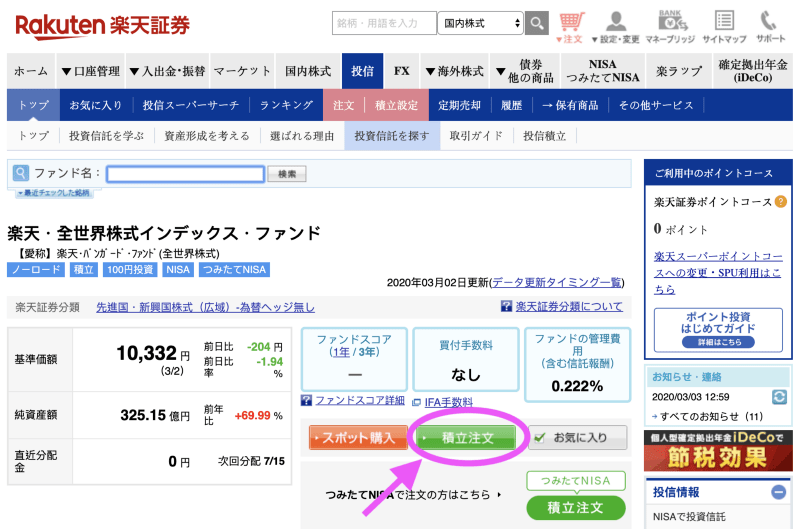Open the サポート phone icon
The height and width of the screenshot is (529, 800).
tap(770, 28)
